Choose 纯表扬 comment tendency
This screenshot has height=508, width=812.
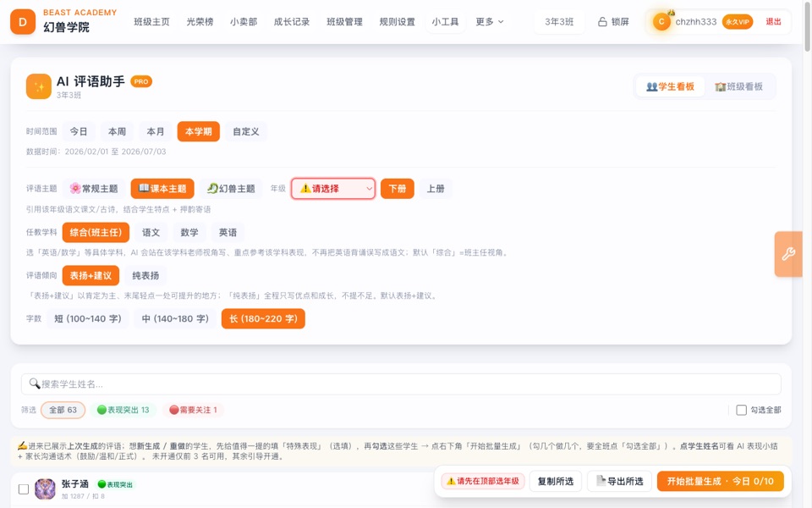coord(145,275)
